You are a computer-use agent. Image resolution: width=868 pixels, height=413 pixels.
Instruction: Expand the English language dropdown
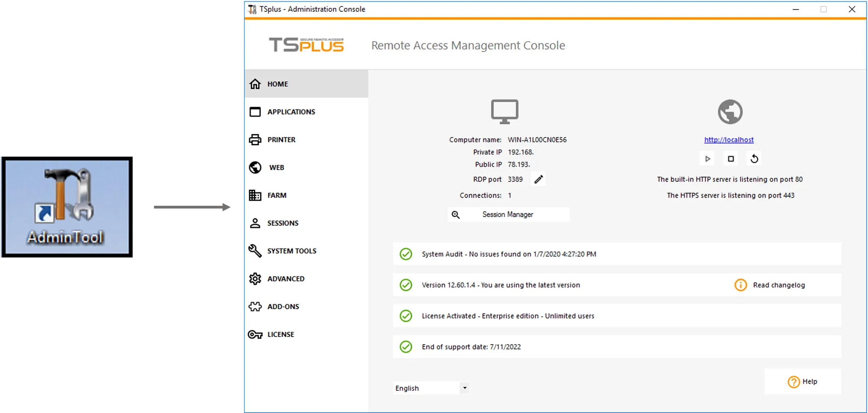click(x=464, y=388)
